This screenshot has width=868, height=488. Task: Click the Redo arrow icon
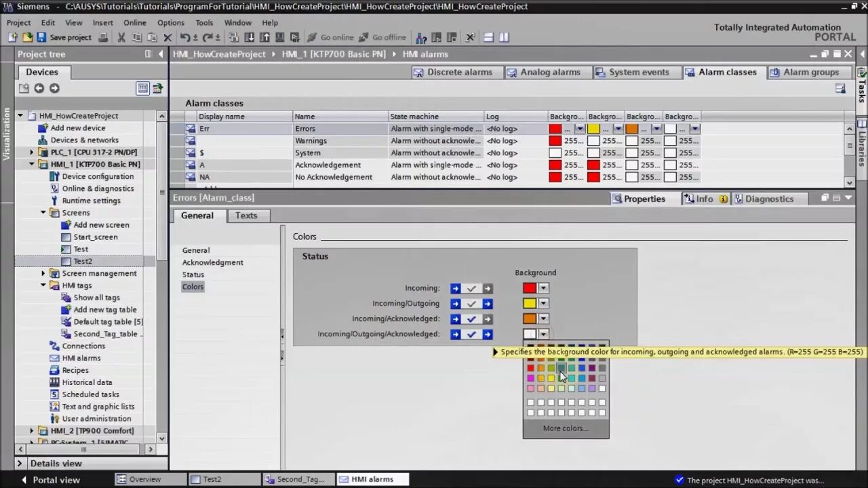[x=208, y=37]
